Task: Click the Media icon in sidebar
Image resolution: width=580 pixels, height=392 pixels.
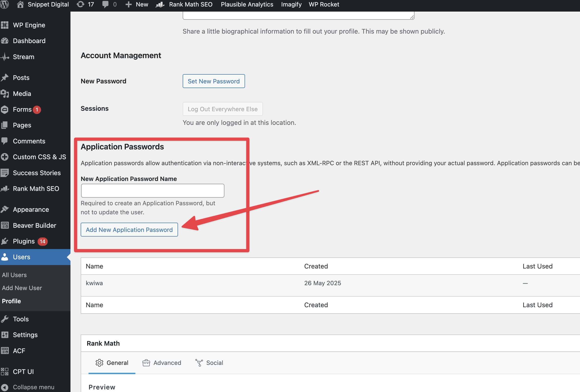Action: (5, 94)
